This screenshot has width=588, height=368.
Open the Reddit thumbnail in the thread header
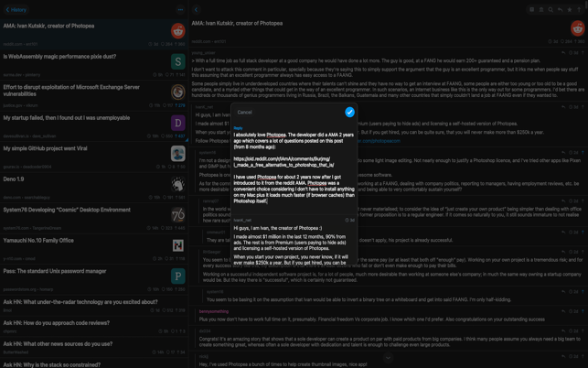(578, 28)
